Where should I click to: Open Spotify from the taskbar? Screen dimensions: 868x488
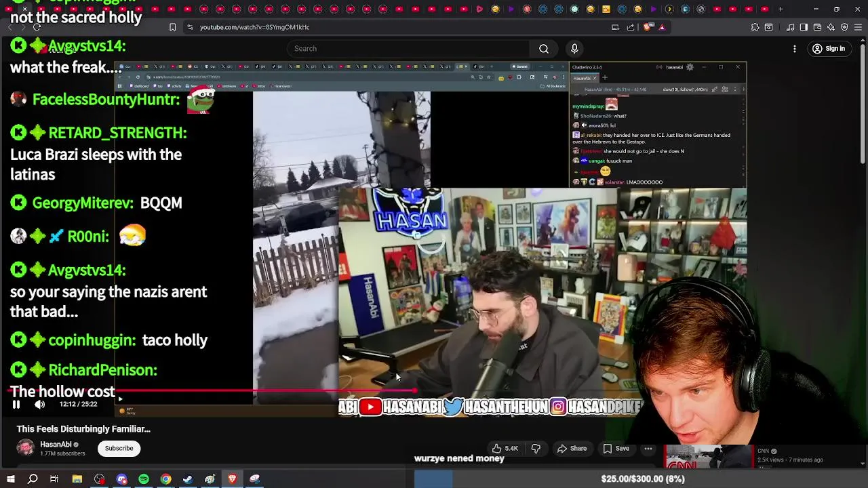pos(144,479)
